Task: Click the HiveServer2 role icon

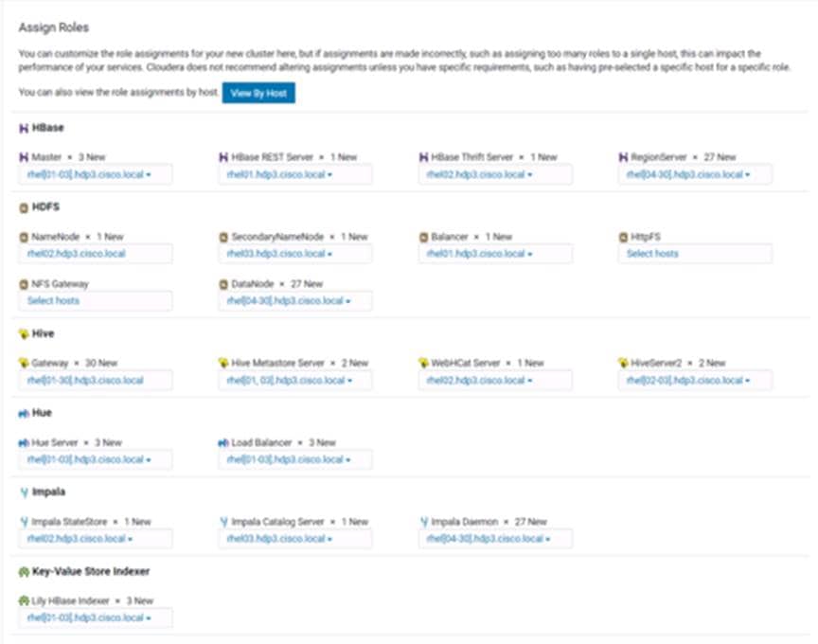Action: (x=623, y=363)
